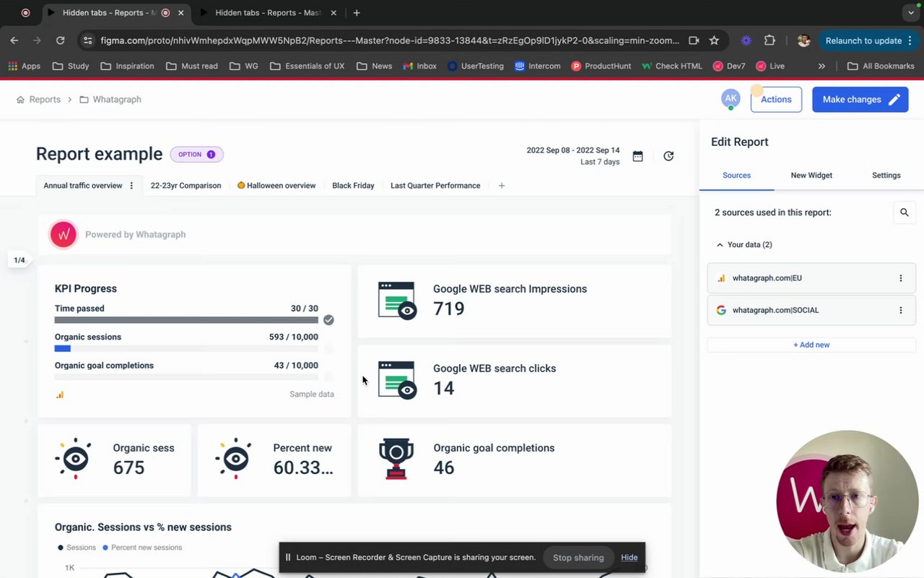Select the Sources tab in Edit Report
Screen dimensions: 924x578
tap(736, 176)
